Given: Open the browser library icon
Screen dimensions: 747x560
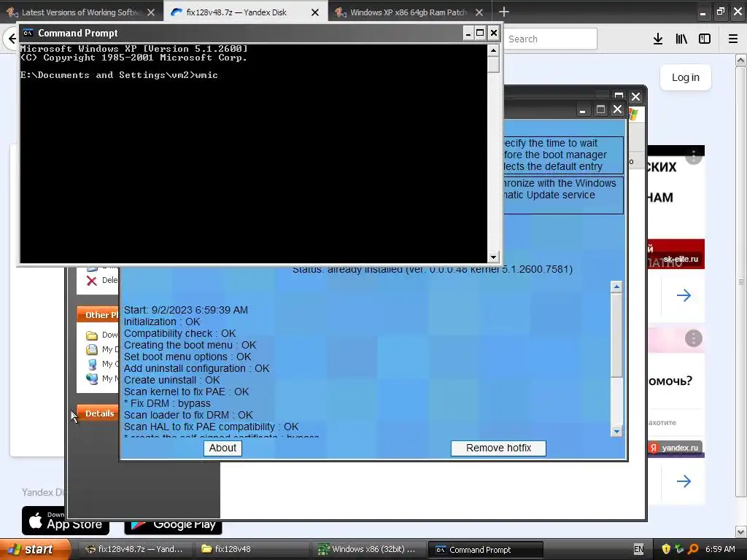Looking at the screenshot, I should click(x=681, y=39).
